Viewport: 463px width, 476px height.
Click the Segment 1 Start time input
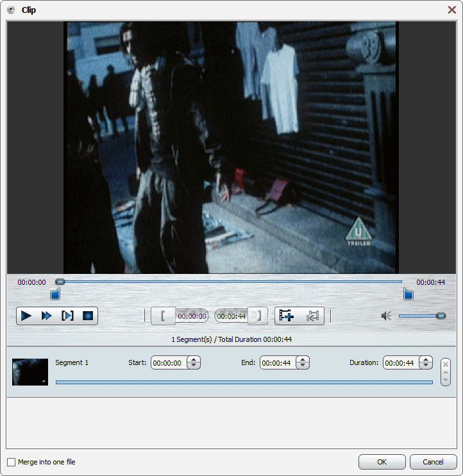(169, 362)
